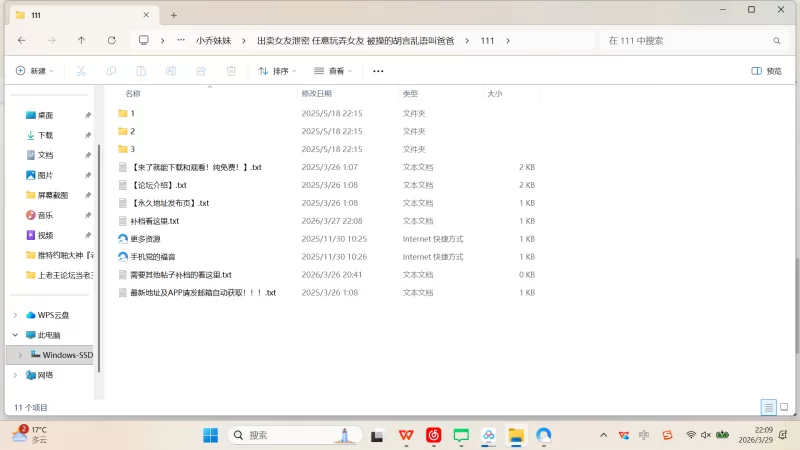Sort files by the 修改日期 column header
The image size is (800, 450).
point(316,93)
